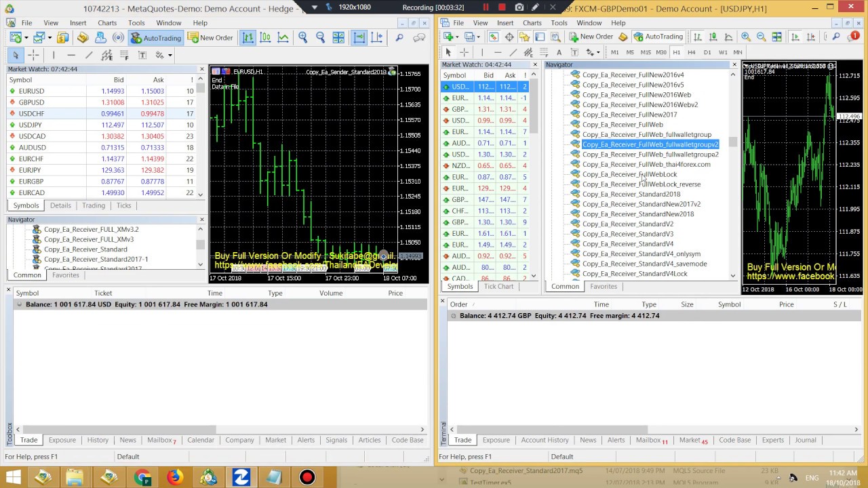Select bar chart mode in left window
Screen dimensions: 868x488
(248, 38)
